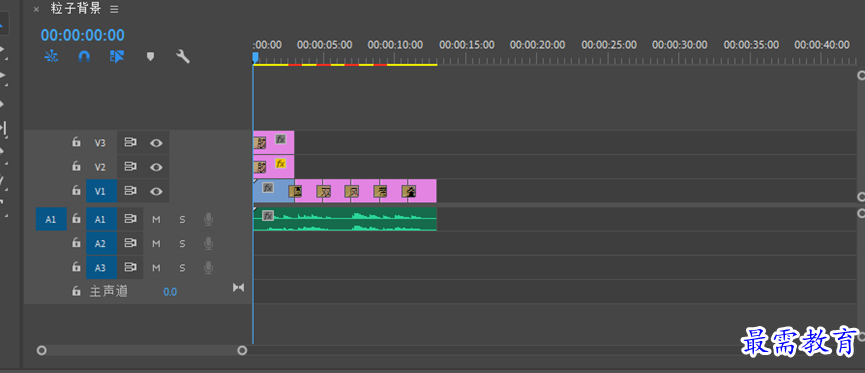Toggle sync lock on A3
This screenshot has width=865, height=373.
tap(130, 267)
